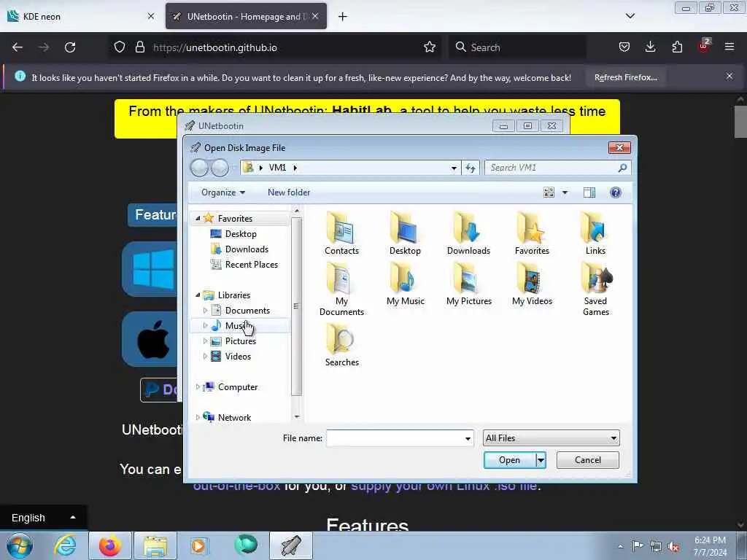The image size is (747, 560).
Task: Select Pictures library in sidebar
Action: click(x=241, y=341)
